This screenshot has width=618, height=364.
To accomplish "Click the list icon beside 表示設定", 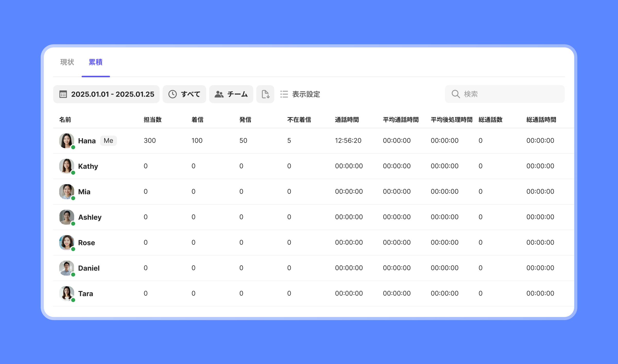I will 284,94.
